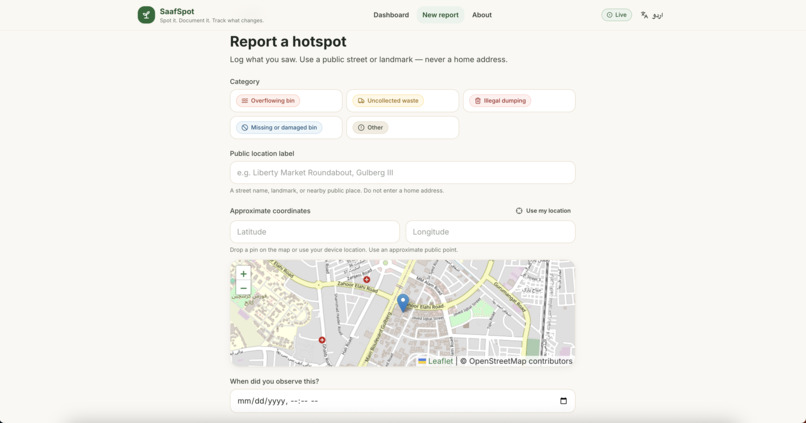Click the blue map pin marker
Screen dimensions: 806x423
pyautogui.click(x=404, y=303)
